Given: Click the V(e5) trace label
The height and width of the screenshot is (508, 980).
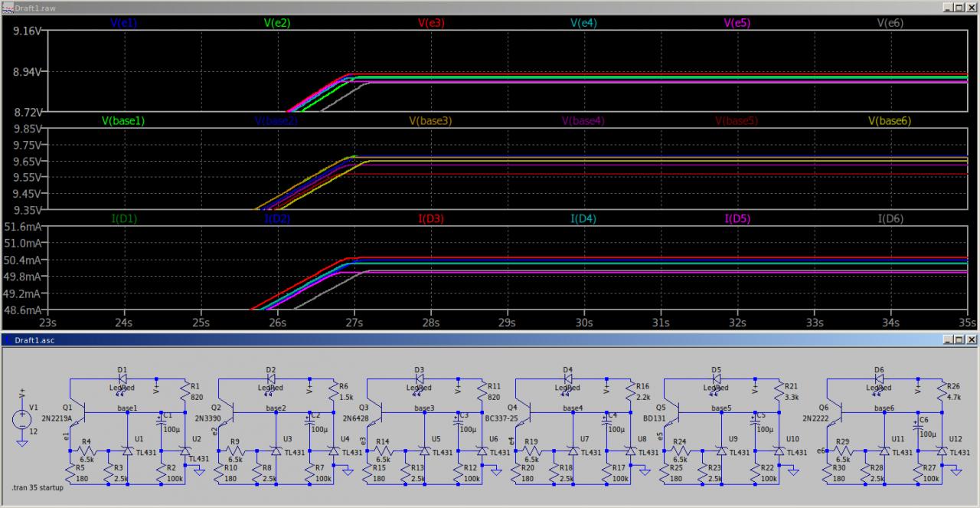Looking at the screenshot, I should click(737, 23).
